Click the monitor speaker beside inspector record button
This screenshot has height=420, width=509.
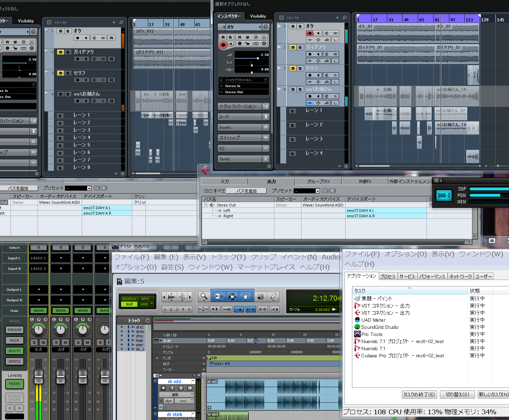pyautogui.click(x=231, y=44)
